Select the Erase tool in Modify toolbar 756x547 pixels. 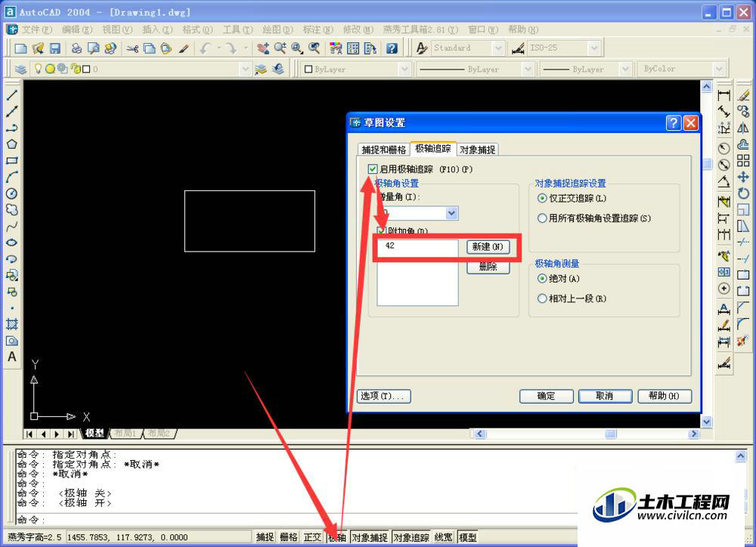743,95
